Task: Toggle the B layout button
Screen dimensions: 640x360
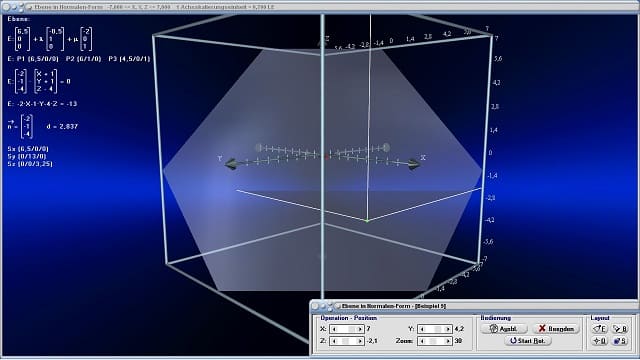Action: (x=619, y=329)
